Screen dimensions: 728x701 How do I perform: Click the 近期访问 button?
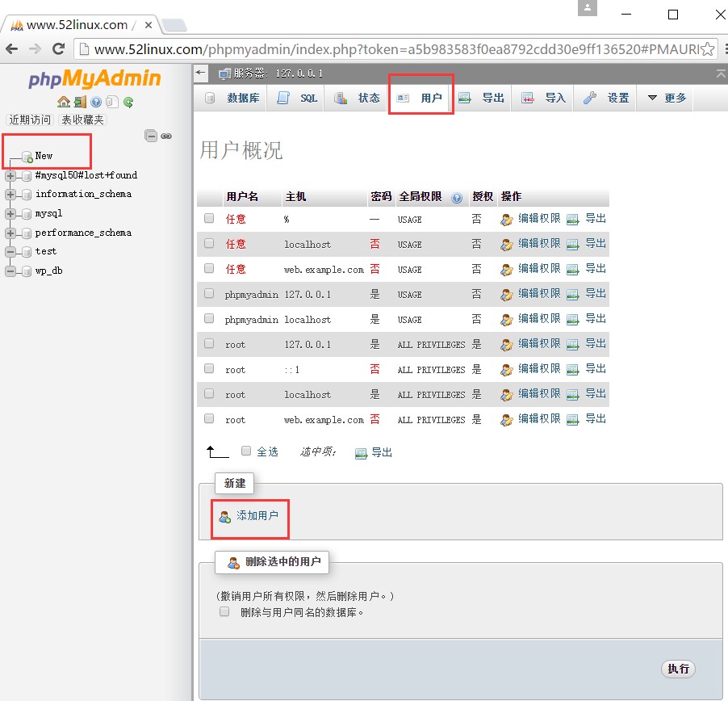(30, 120)
